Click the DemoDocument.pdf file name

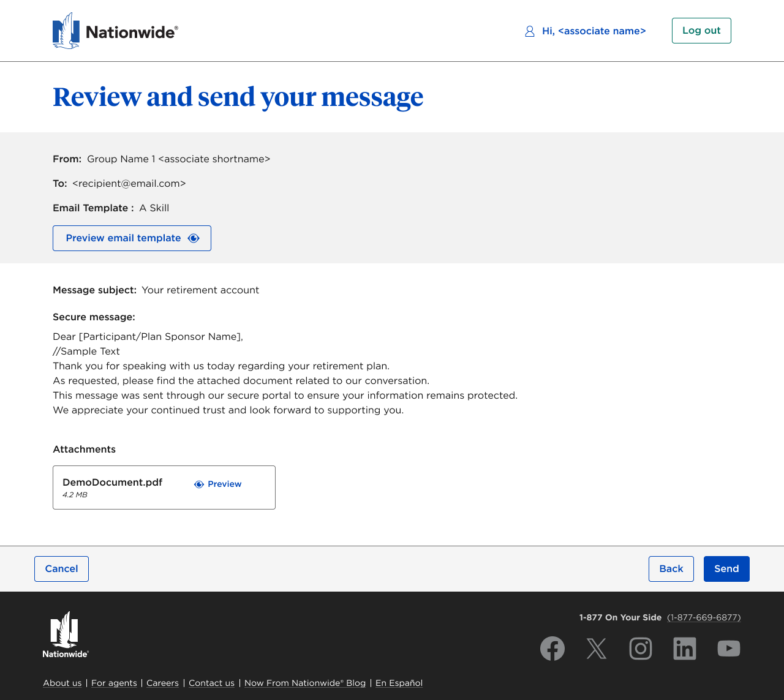click(113, 482)
